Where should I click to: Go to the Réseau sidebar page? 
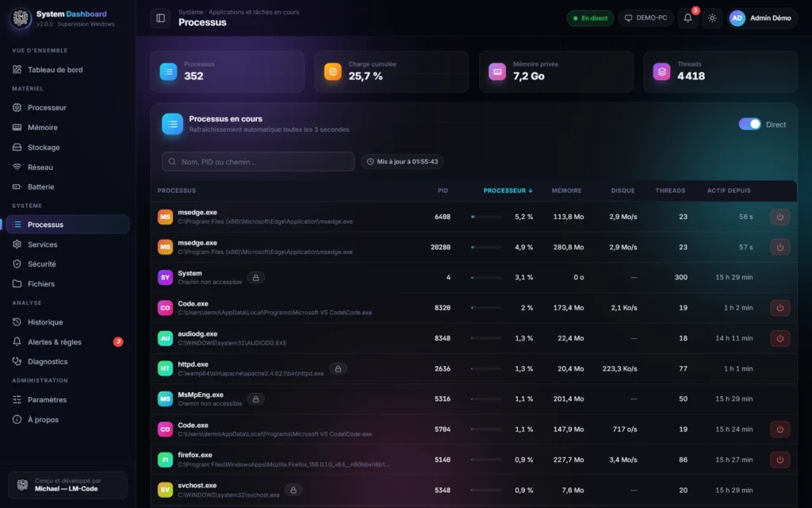point(68,167)
